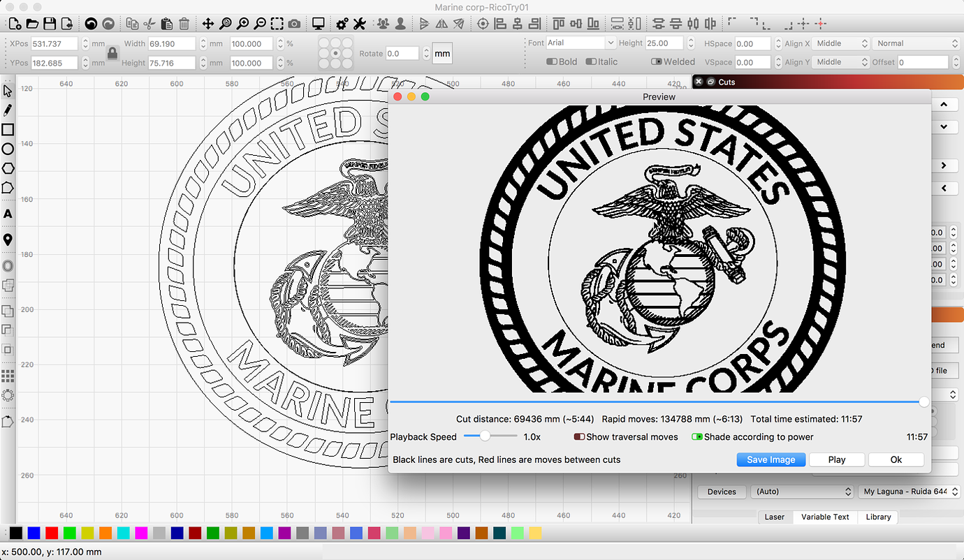Step the Width value spinner
964x560 pixels.
point(203,43)
